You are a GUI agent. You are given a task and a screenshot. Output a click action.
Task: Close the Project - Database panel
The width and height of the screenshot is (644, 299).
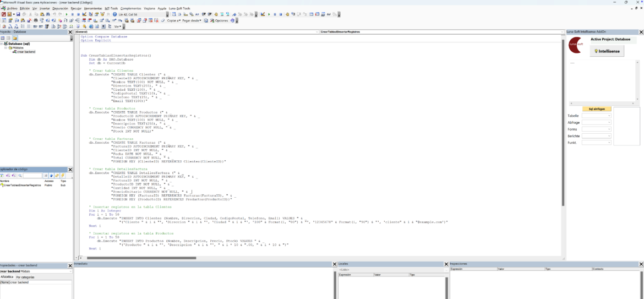coord(70,32)
